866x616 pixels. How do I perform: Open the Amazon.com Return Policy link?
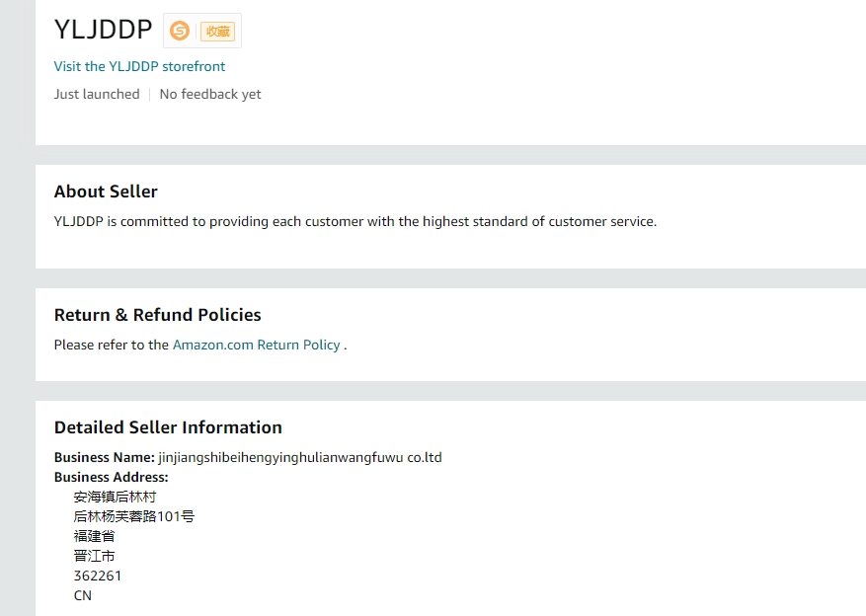click(257, 345)
